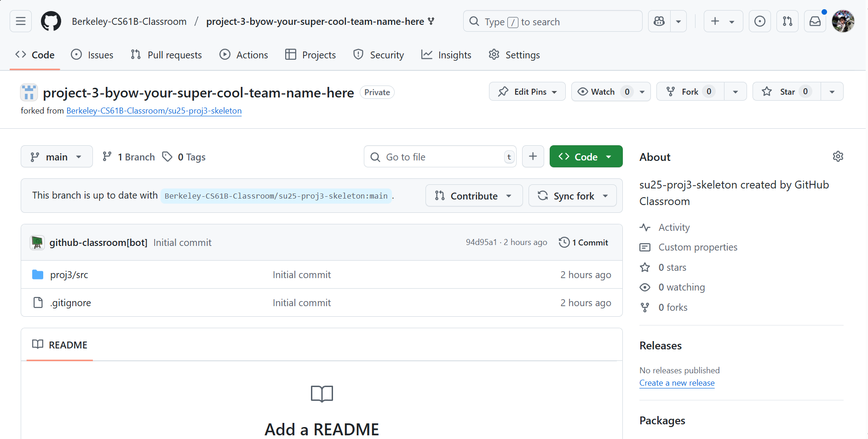868x439 pixels.
Task: Open the inbox notifications icon
Action: [815, 21]
